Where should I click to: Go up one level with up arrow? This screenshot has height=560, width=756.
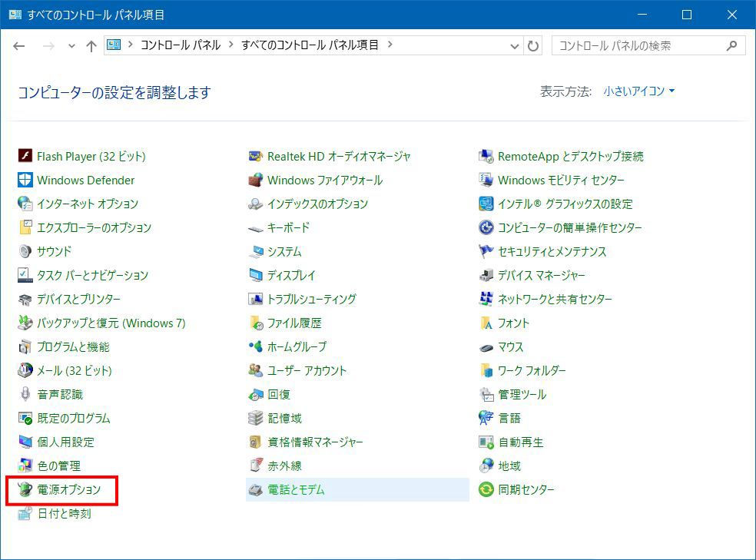tap(91, 46)
